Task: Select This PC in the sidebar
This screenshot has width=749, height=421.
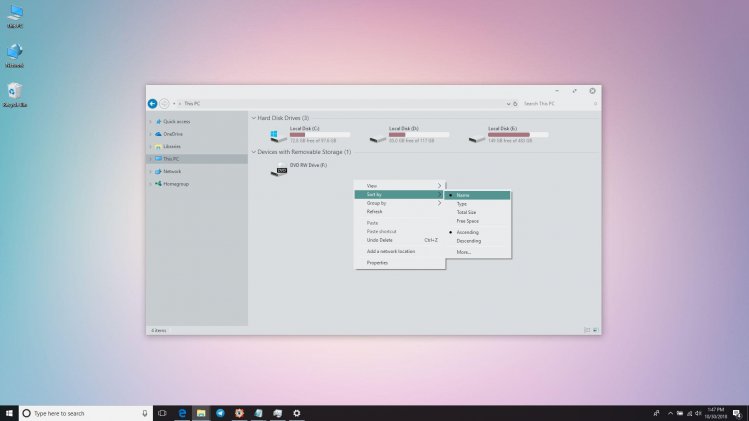Action: (197, 159)
